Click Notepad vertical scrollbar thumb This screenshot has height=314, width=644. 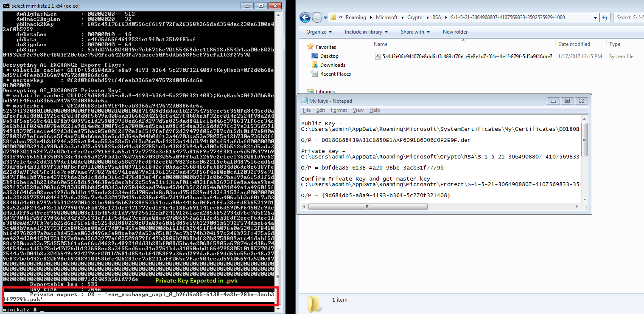[x=584, y=140]
